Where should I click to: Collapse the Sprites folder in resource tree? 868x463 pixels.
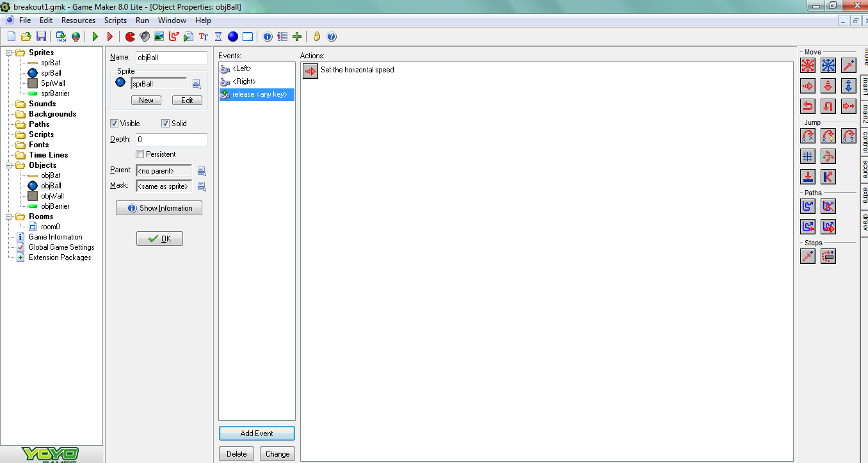[x=10, y=53]
